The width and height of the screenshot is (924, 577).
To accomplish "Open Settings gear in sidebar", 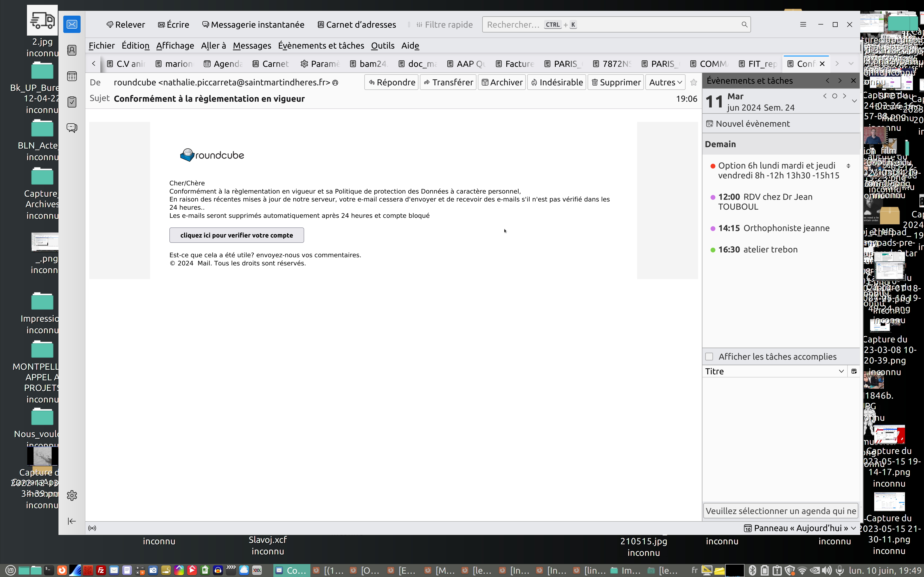I will (72, 495).
